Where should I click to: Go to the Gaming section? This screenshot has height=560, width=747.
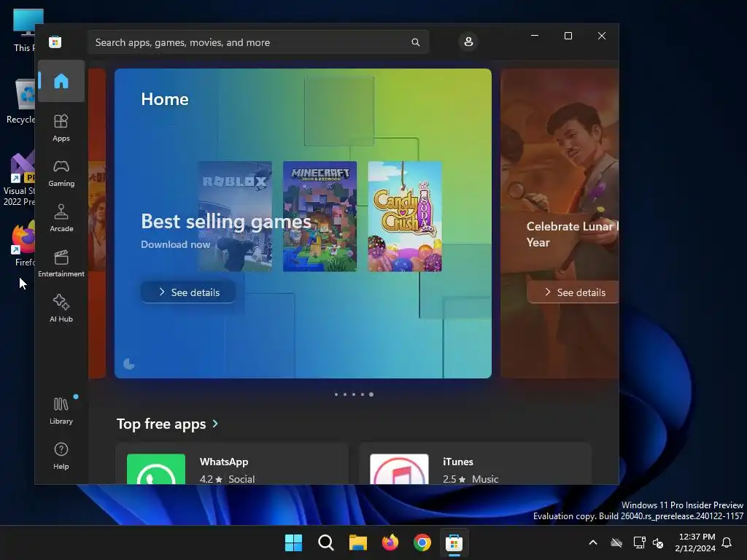(x=61, y=173)
